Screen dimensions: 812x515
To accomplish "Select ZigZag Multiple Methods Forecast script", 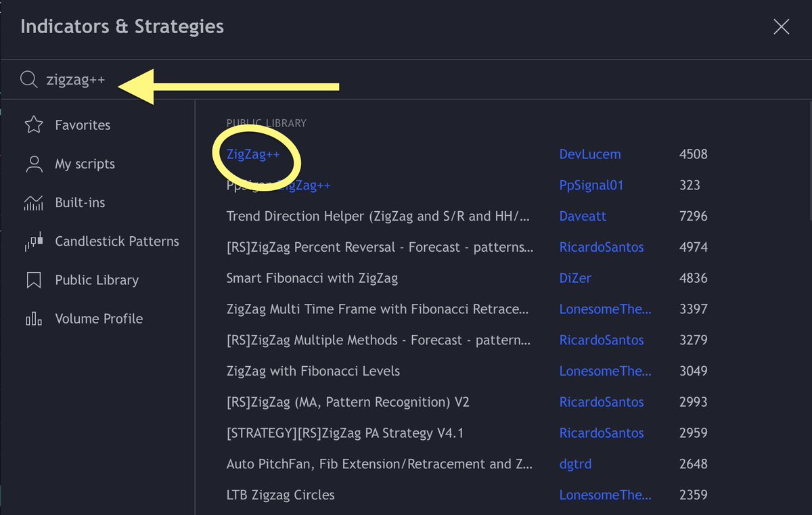I will click(x=378, y=340).
